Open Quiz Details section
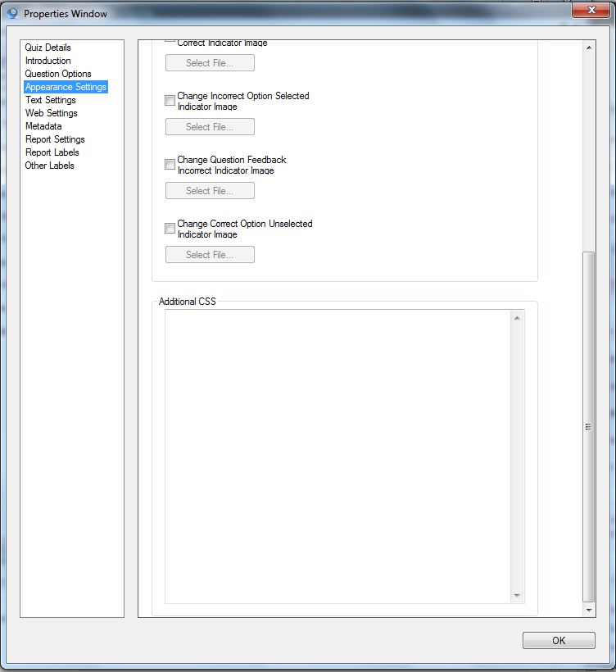The height and width of the screenshot is (672, 616). coord(48,48)
